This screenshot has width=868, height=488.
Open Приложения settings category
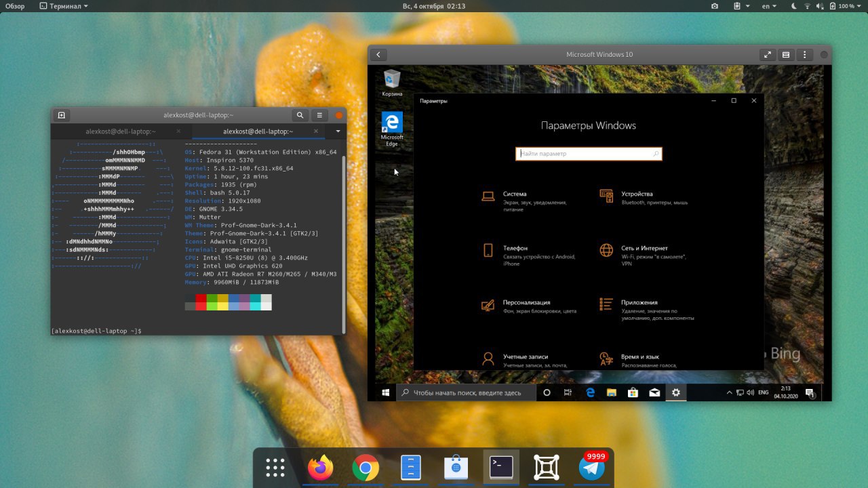coord(648,310)
